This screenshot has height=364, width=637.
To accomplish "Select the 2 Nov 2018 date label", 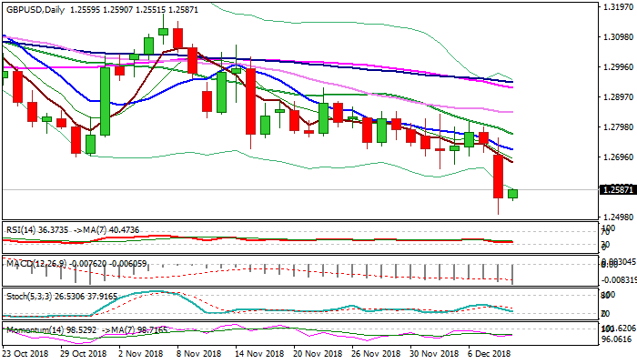I will [x=142, y=352].
